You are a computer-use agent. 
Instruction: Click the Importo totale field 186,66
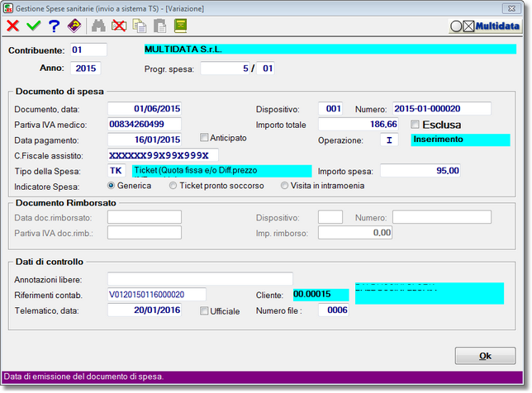tap(359, 124)
